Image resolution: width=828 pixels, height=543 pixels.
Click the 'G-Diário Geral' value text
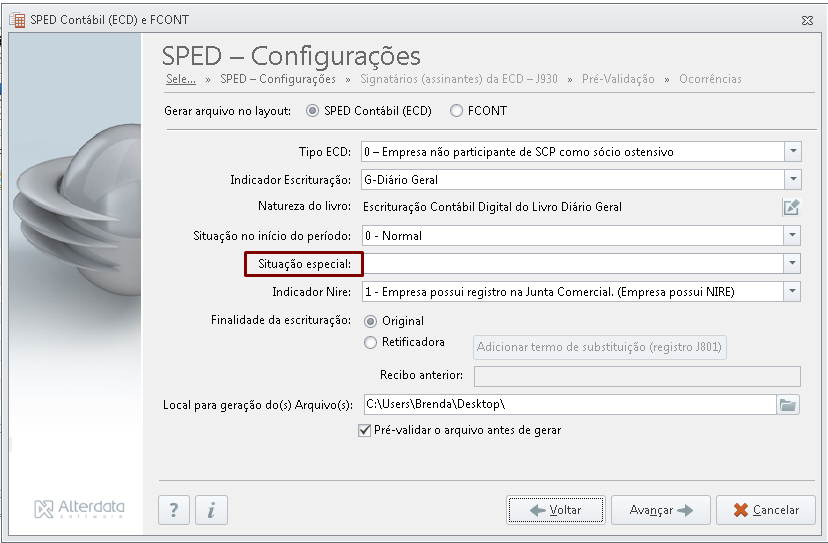[401, 180]
